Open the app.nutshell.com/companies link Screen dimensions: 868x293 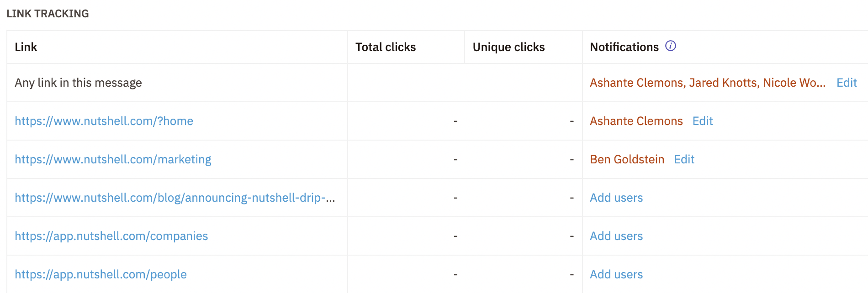point(111,236)
